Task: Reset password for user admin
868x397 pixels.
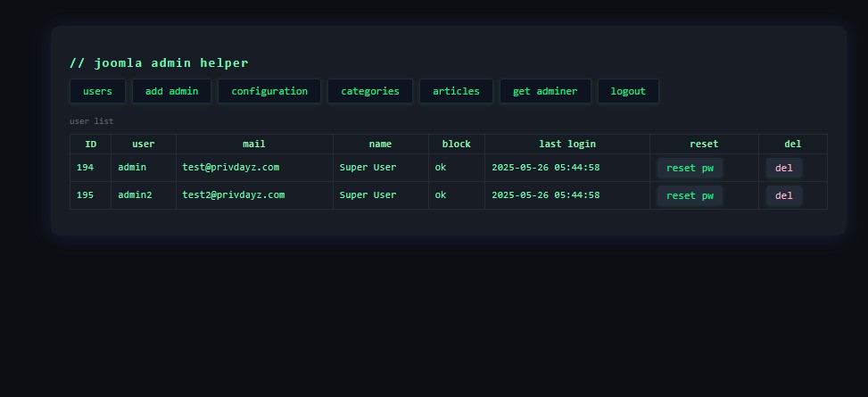Action: (690, 168)
